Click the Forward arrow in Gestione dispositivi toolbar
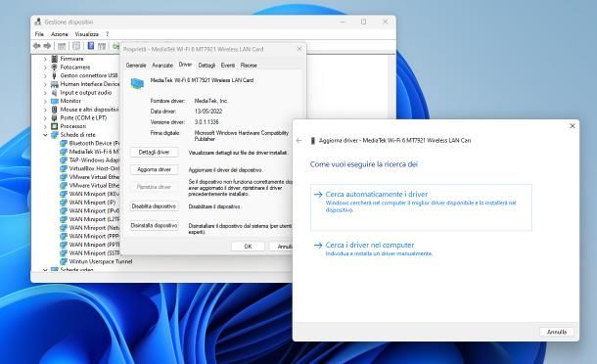Viewport: 597px width, 364px height. [x=47, y=46]
